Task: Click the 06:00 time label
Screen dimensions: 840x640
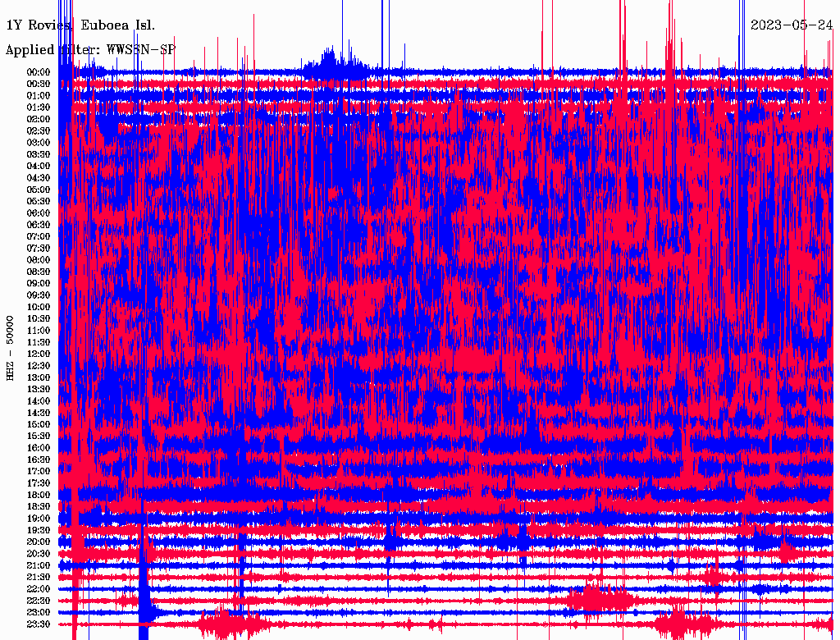Action: coord(39,213)
